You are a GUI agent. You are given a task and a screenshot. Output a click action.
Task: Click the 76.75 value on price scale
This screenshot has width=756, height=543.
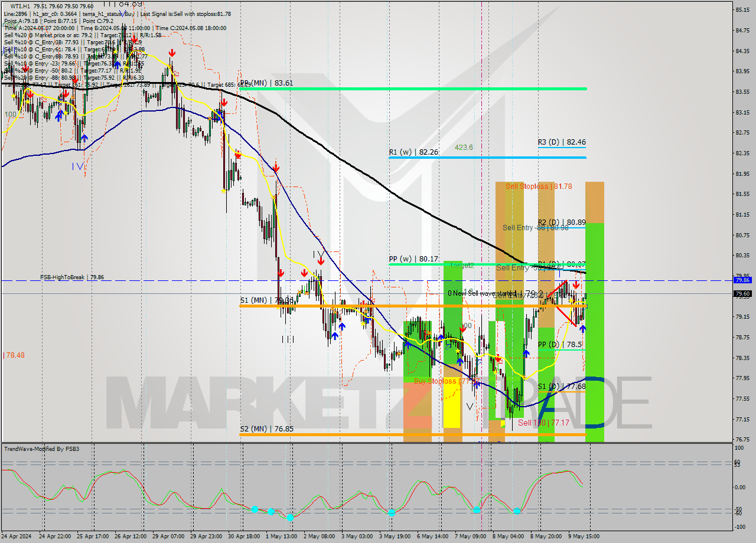click(x=742, y=440)
